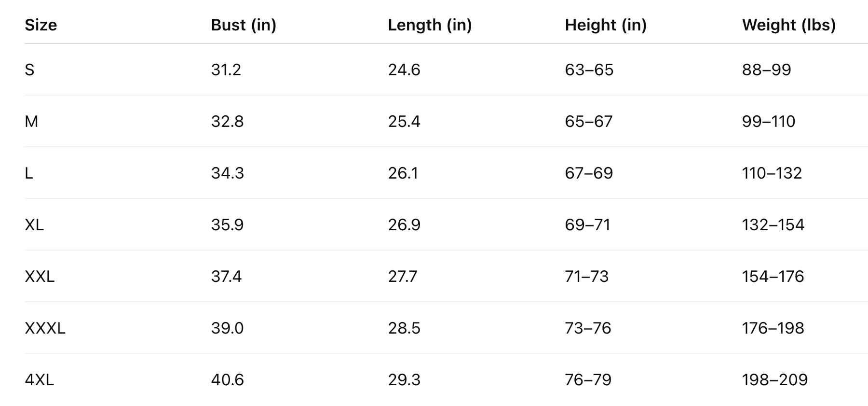Click height range 69–71 in the XL row
This screenshot has height=406, width=868.
pyautogui.click(x=588, y=225)
